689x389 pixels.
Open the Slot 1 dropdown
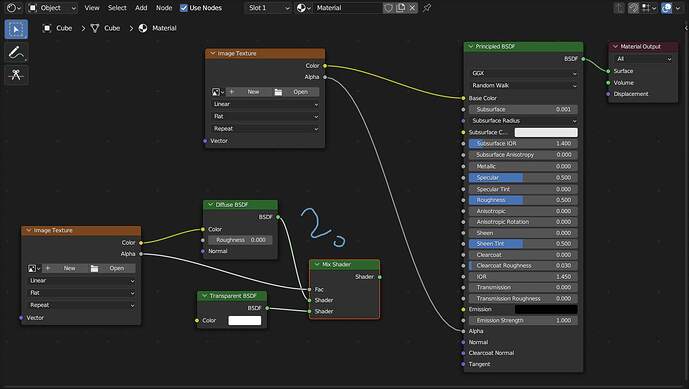pyautogui.click(x=268, y=8)
